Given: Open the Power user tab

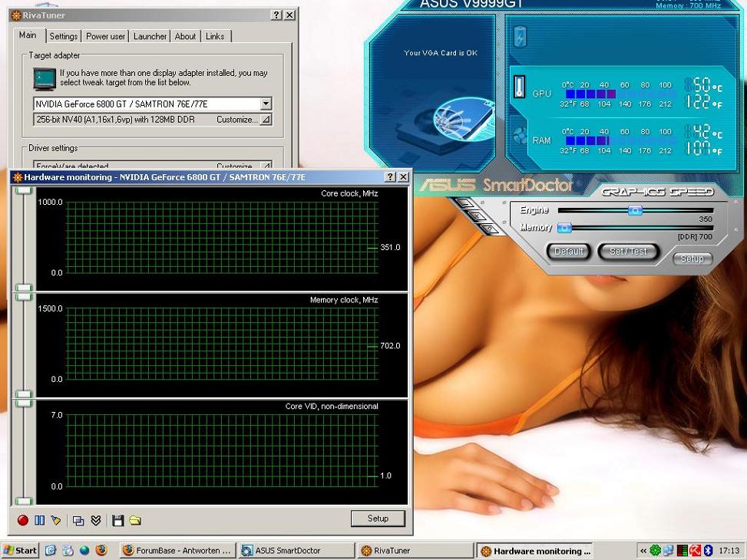Looking at the screenshot, I should coord(105,36).
